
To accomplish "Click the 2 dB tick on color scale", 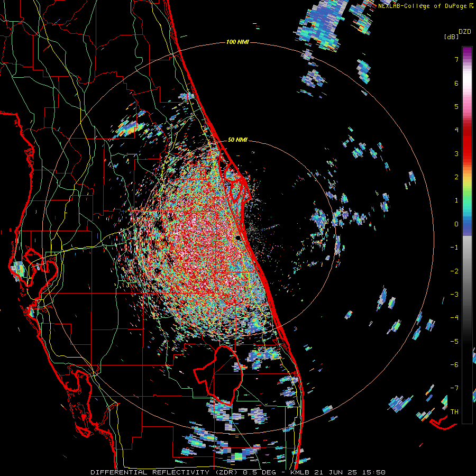I will coord(456,177).
